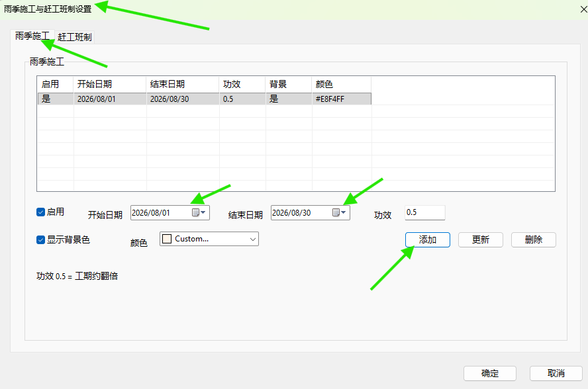Close the 雨季施工与赶工班制设置 dialog

(x=583, y=9)
